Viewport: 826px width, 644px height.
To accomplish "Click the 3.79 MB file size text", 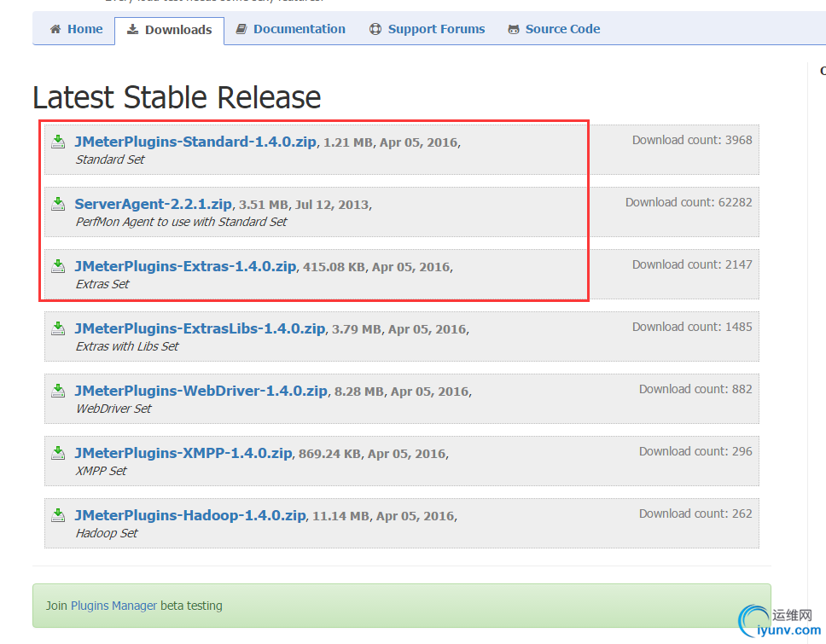I will pos(357,329).
